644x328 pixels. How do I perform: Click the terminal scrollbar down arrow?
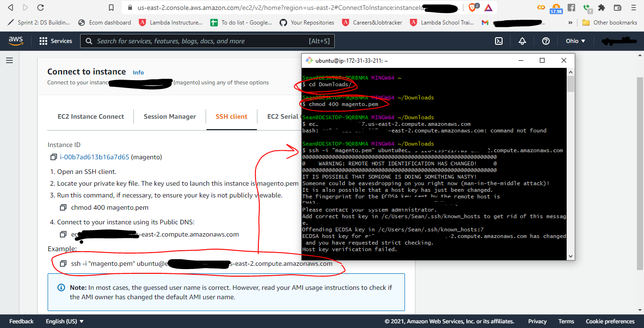tap(570, 256)
